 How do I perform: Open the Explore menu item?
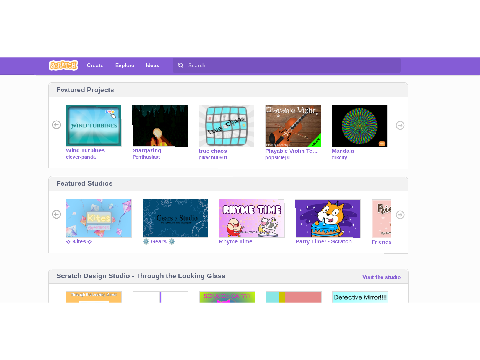pos(125,65)
